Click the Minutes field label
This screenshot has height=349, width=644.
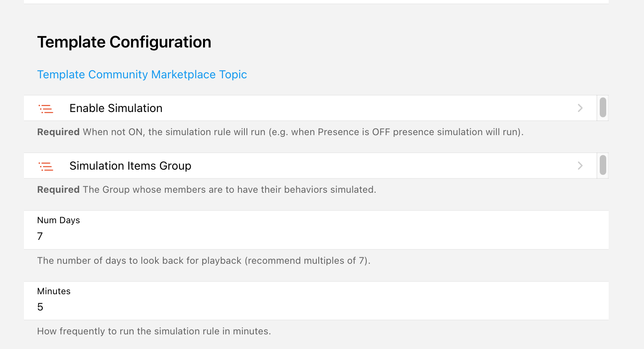pyautogui.click(x=54, y=291)
